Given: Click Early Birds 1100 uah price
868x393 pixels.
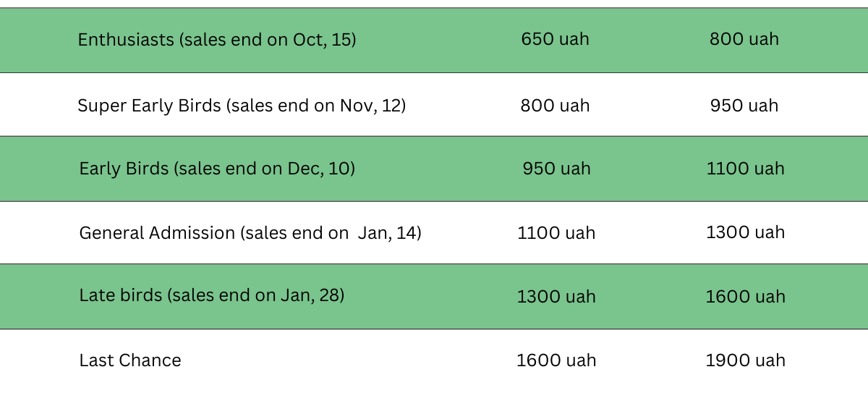Looking at the screenshot, I should pyautogui.click(x=745, y=169).
